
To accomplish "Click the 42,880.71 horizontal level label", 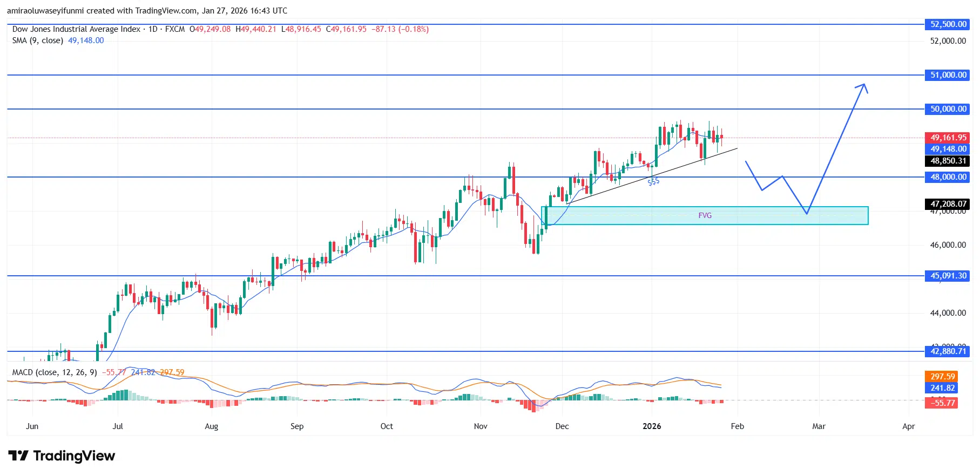I will (948, 351).
